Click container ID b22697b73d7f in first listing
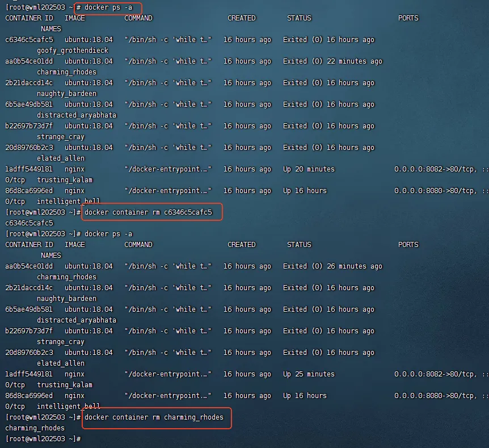 coord(29,126)
